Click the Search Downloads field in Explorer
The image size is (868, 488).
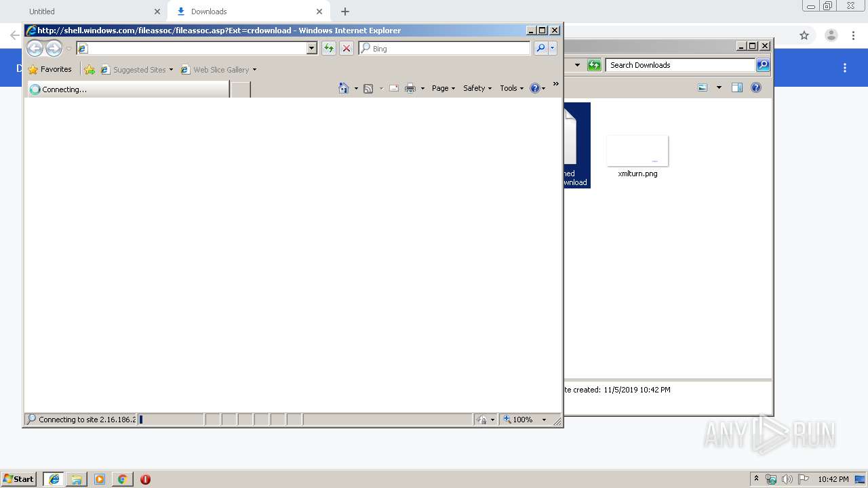680,65
